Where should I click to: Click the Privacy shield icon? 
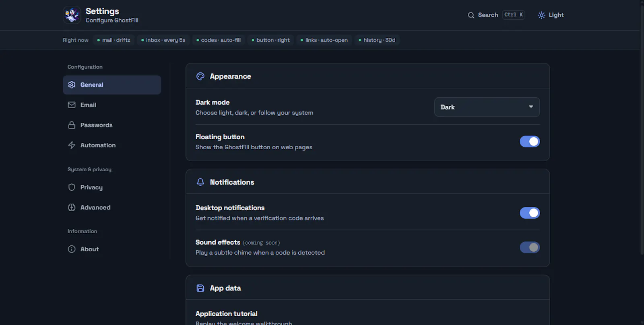point(72,187)
